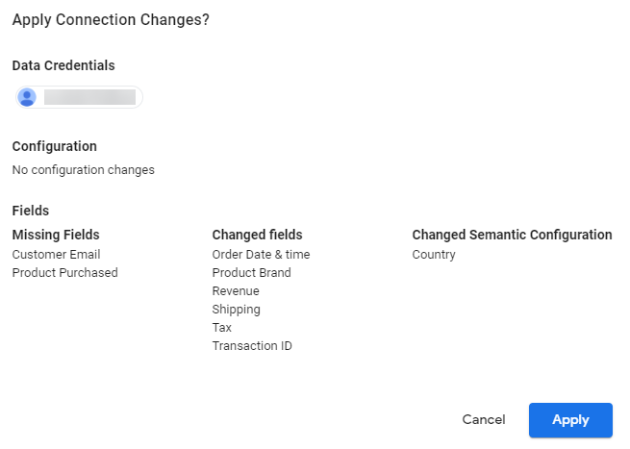This screenshot has width=630, height=449.
Task: Click the Revenue changed field
Action: click(x=236, y=291)
